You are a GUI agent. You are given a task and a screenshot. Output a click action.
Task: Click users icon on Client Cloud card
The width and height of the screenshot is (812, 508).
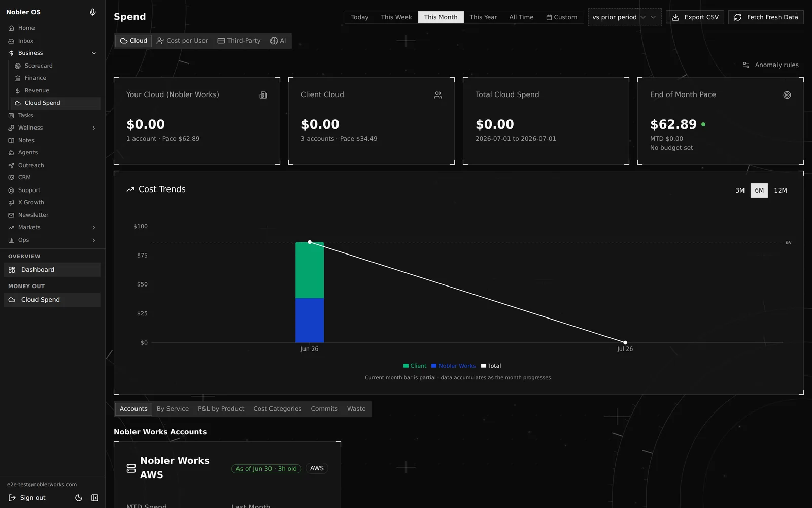[x=438, y=95]
